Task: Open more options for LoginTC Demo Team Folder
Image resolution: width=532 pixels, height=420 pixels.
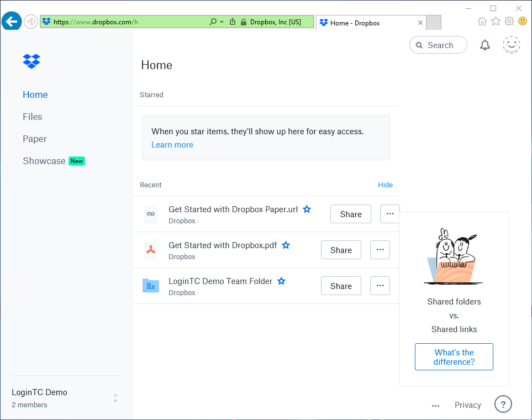Action: click(380, 286)
